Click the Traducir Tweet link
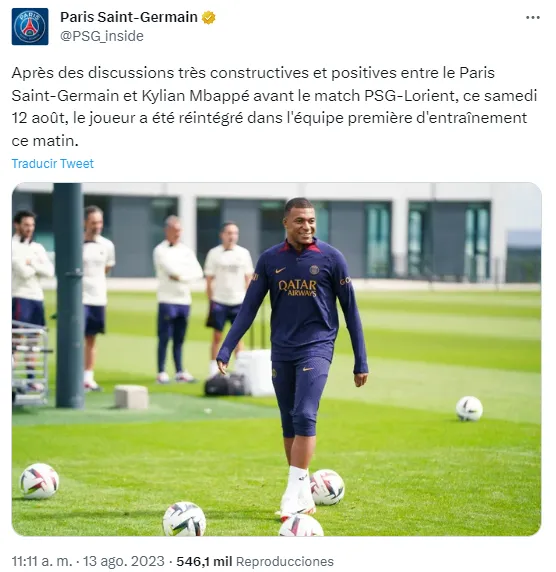Image resolution: width=556 pixels, height=572 pixels. point(53,163)
